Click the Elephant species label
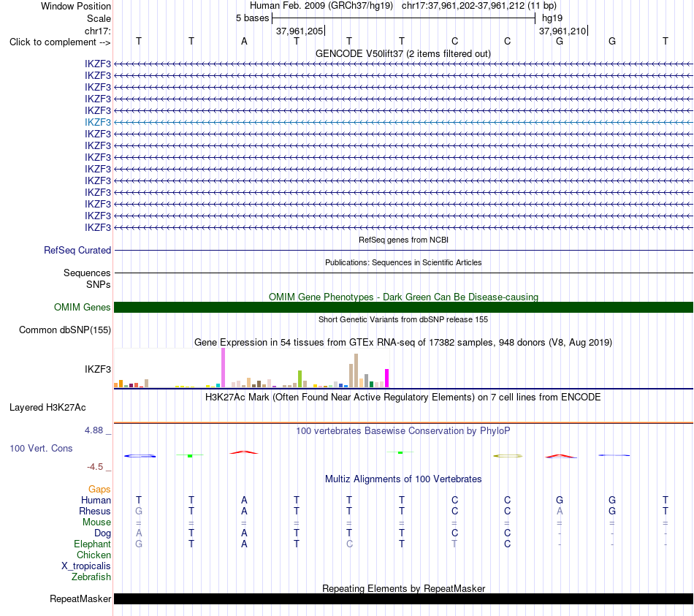The height and width of the screenshot is (616, 694). 92,544
